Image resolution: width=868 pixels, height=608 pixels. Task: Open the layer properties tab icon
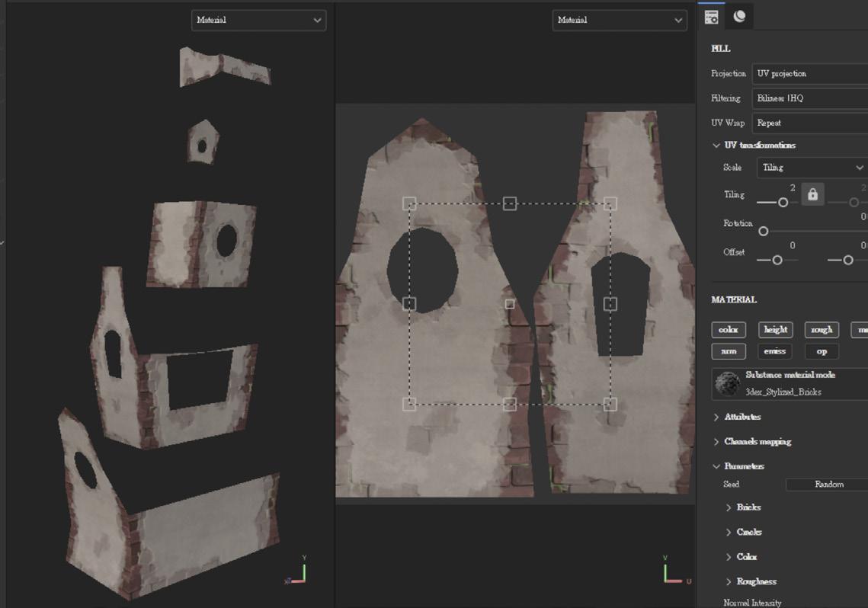coord(712,17)
